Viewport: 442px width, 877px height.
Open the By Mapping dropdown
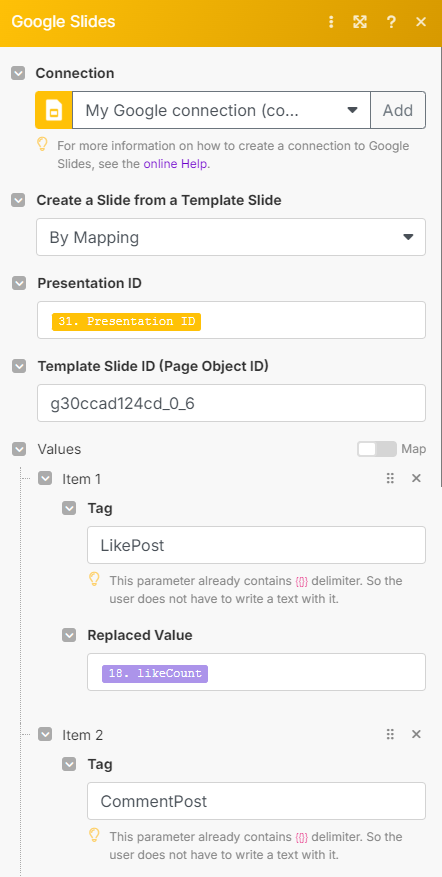231,237
